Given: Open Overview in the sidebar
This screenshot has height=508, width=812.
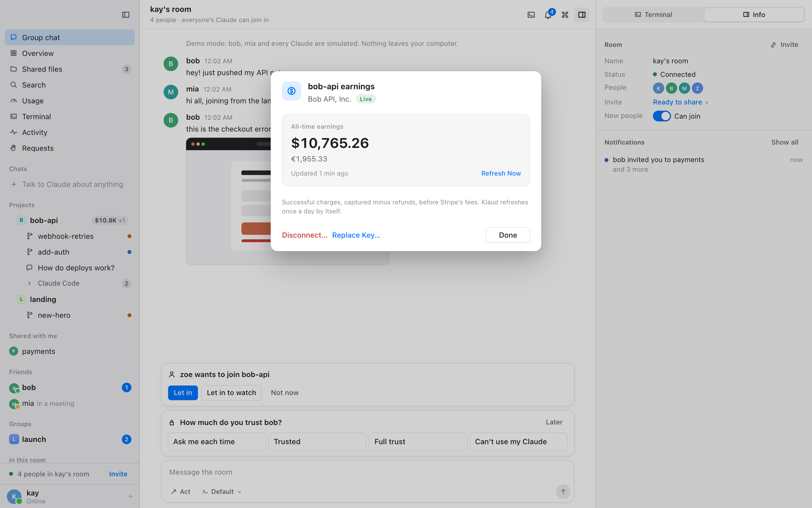Looking at the screenshot, I should (x=70, y=53).
